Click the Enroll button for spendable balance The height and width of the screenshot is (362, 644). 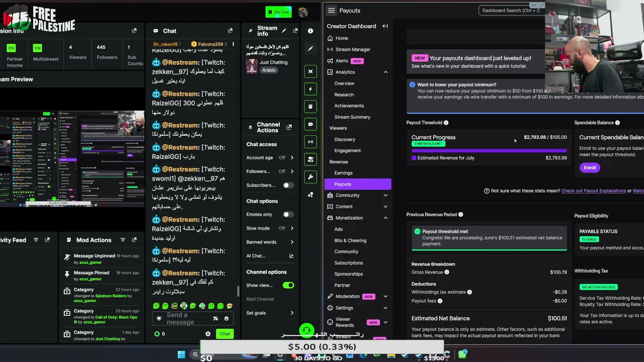[x=590, y=168]
